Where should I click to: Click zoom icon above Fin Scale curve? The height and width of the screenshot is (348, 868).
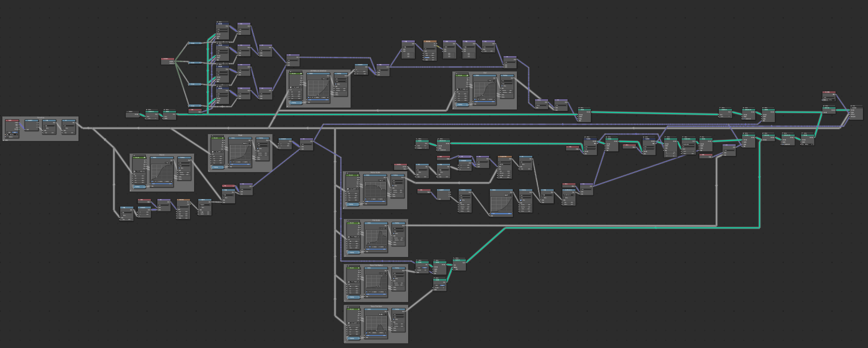[x=379, y=228]
